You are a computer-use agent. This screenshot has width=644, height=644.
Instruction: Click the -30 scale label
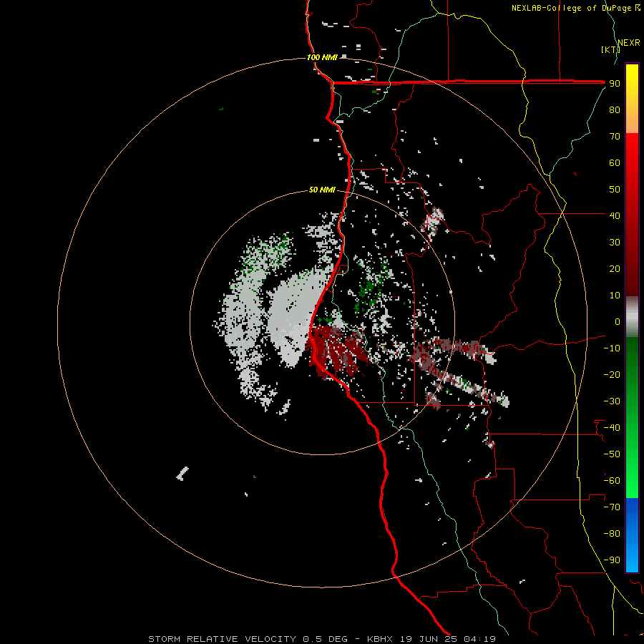[612, 401]
